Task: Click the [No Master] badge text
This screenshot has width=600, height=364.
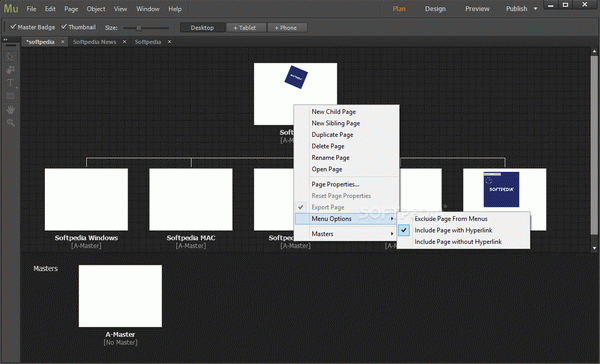Action: [x=120, y=342]
